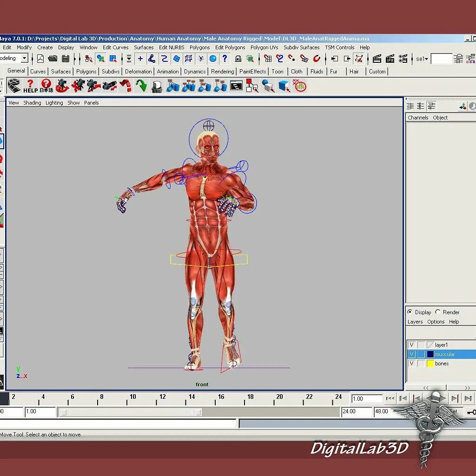Screen dimensions: 476x476
Task: Click the IPR render clapboard icon
Action: coord(390,59)
